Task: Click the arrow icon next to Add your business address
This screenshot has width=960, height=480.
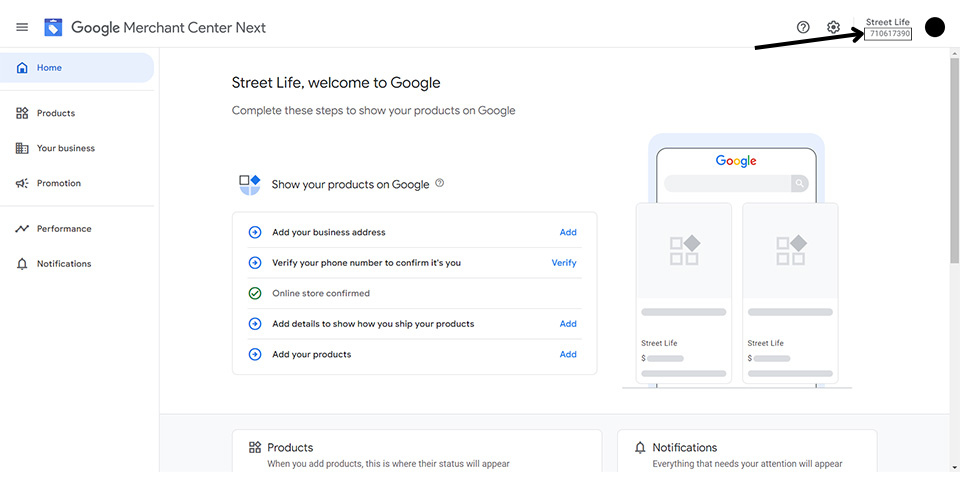Action: pos(255,233)
